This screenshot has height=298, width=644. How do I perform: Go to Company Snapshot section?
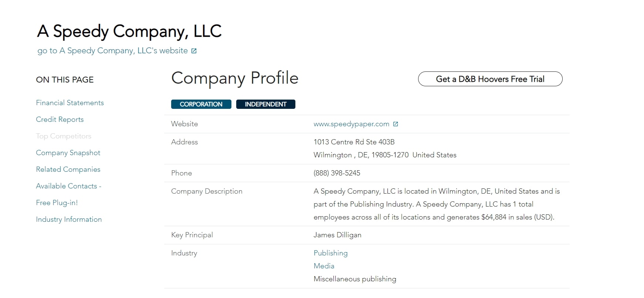click(68, 153)
